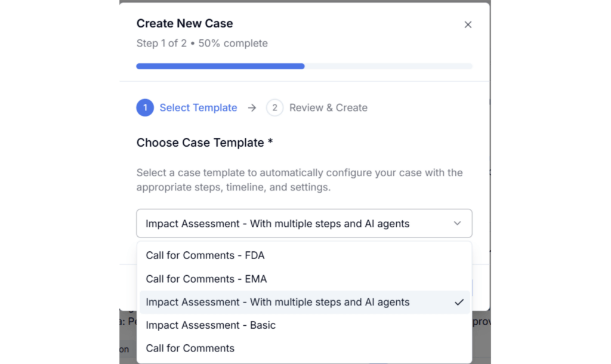Click the template description paragraph
Screen dimensions: 611x364
click(300, 180)
